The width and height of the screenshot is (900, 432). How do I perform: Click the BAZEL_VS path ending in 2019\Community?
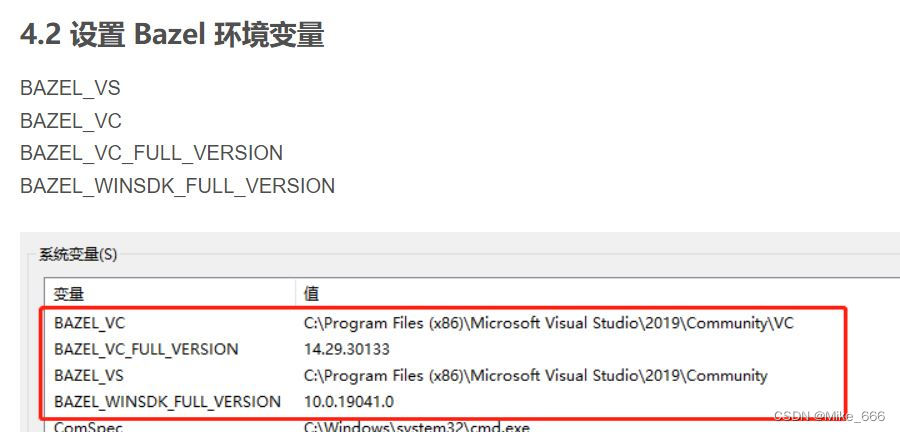point(536,375)
